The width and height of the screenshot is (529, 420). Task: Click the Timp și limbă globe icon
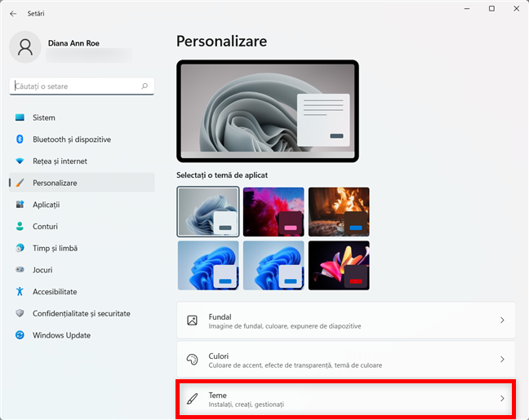(20, 248)
